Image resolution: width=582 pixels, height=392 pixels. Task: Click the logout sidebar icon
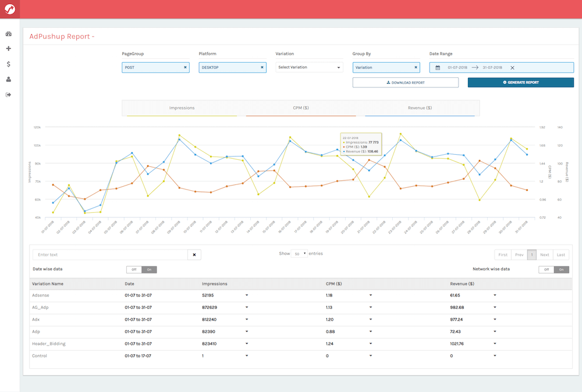[x=9, y=95]
